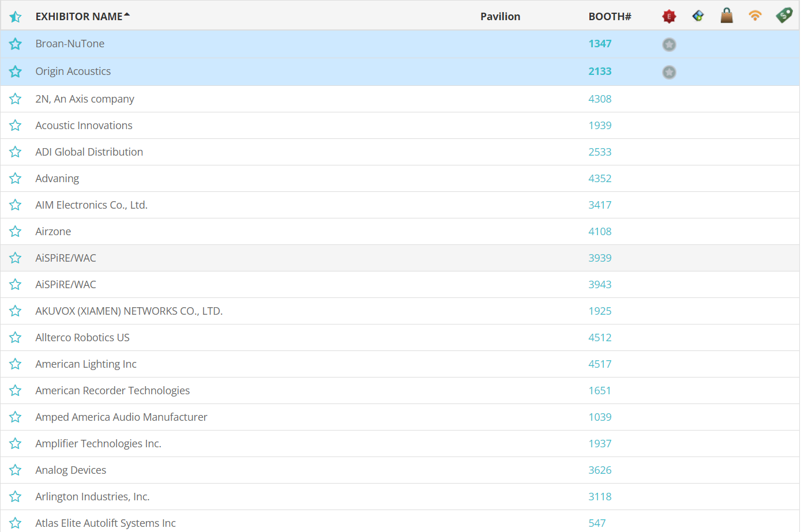Screen dimensions: 801x532
Task: Open Acoustic Innovations listing
Action: [x=84, y=126]
